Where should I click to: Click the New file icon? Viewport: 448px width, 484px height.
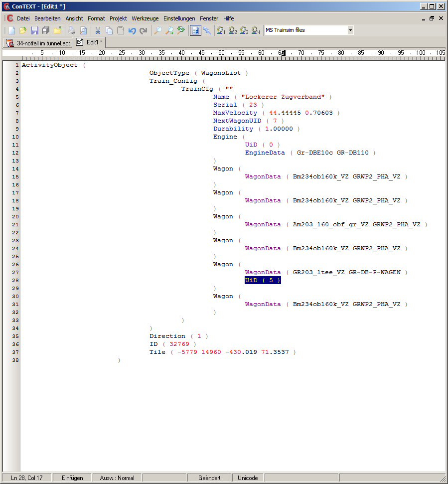tap(11, 30)
